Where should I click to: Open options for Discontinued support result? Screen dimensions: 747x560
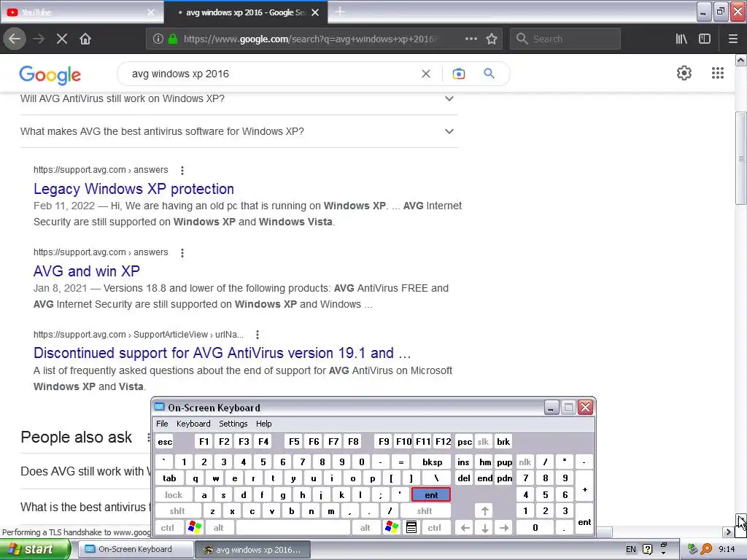[258, 335]
